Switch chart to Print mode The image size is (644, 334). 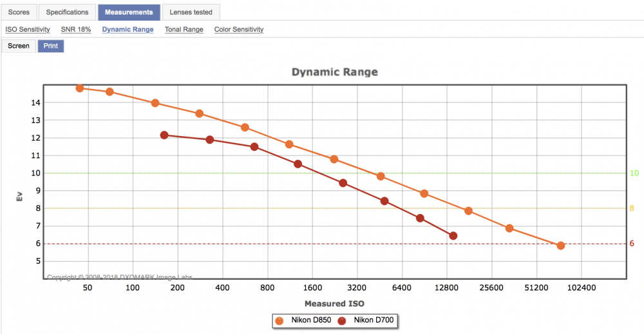[x=51, y=46]
